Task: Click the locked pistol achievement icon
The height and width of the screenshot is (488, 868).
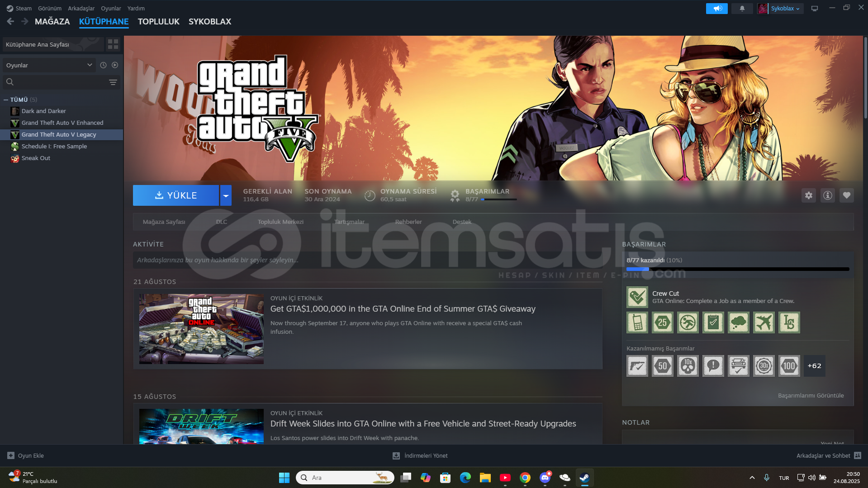Action: click(x=637, y=366)
